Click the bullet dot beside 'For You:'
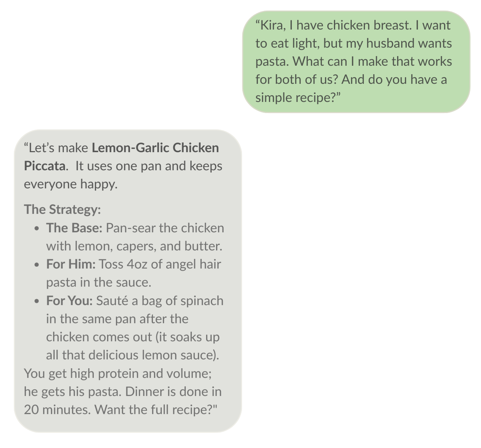The height and width of the screenshot is (448, 481). pos(37,301)
